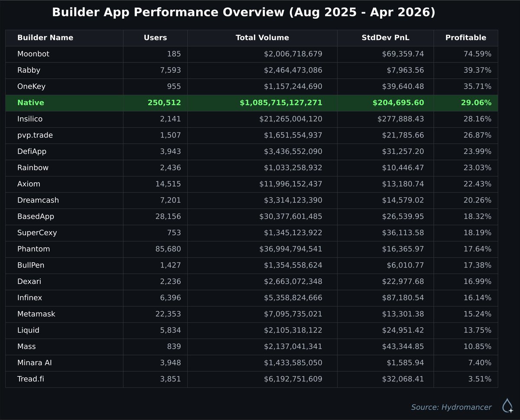Screen dimensions: 520x420
Task: Click Native users value 250,512
Action: [164, 103]
